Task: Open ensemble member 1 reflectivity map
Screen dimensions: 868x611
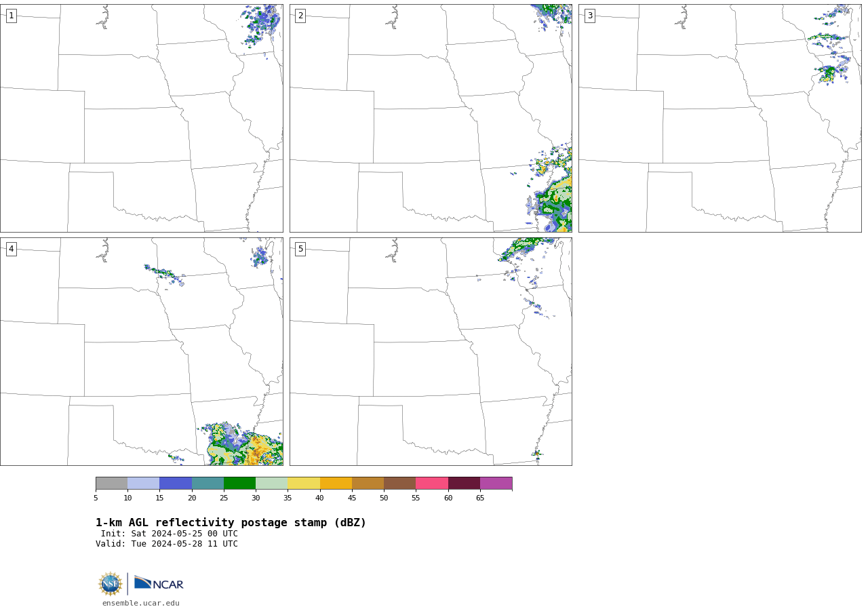Action: tap(141, 118)
